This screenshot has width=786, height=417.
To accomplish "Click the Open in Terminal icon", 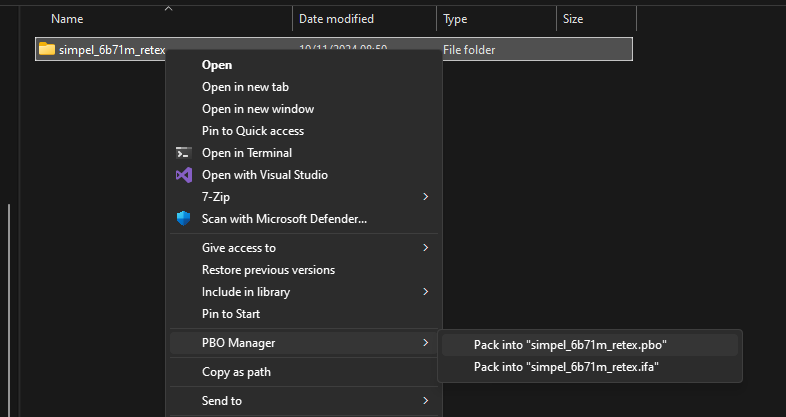I will tap(183, 153).
